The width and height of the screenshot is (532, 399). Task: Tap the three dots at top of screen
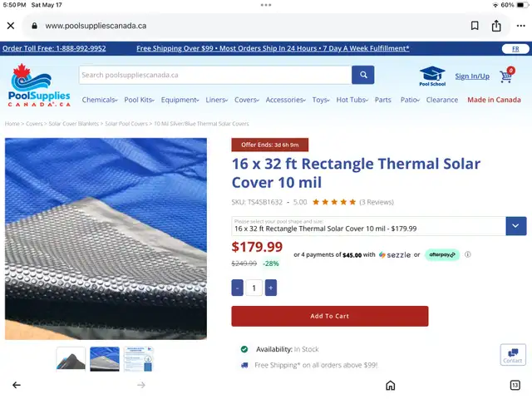point(266,5)
